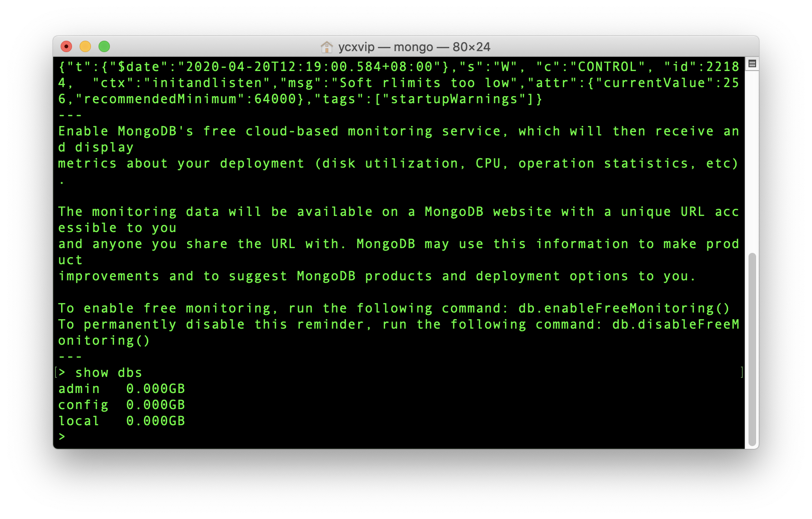Click the 'initandlisten' context text
812x519 pixels.
[207, 83]
